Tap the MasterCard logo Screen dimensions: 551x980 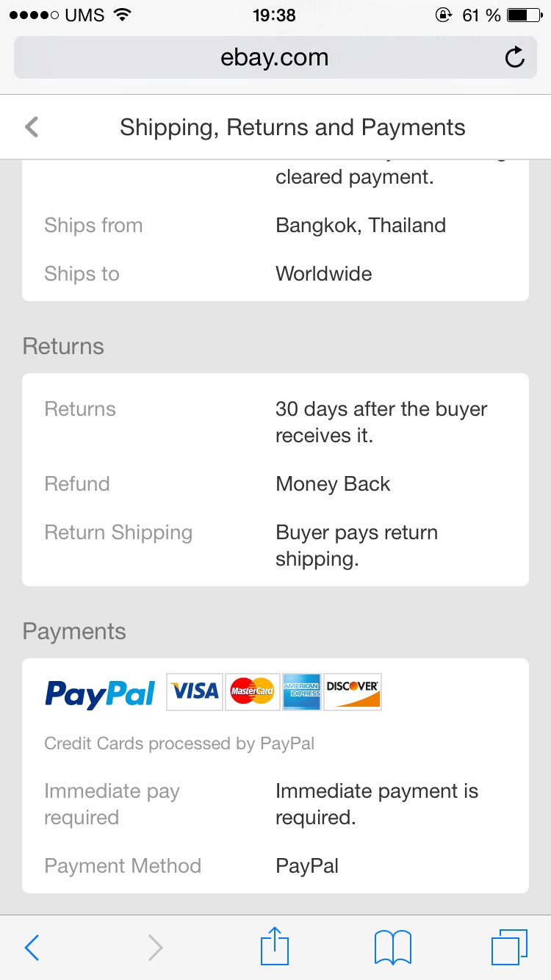[252, 691]
